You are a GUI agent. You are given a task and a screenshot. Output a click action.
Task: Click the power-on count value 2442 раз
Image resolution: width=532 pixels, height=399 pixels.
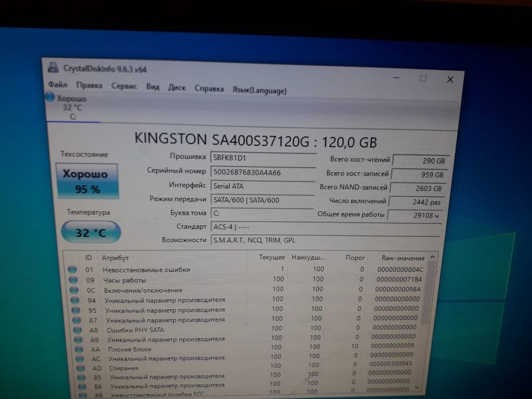pos(417,202)
